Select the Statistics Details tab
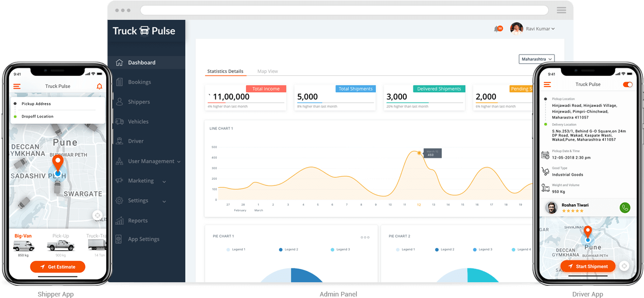This screenshot has height=298, width=644. [226, 71]
